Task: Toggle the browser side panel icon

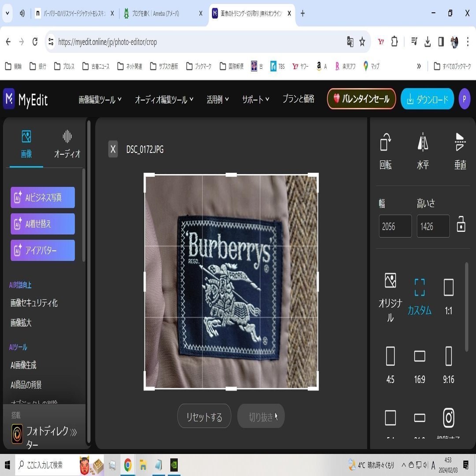Action: 441,41
